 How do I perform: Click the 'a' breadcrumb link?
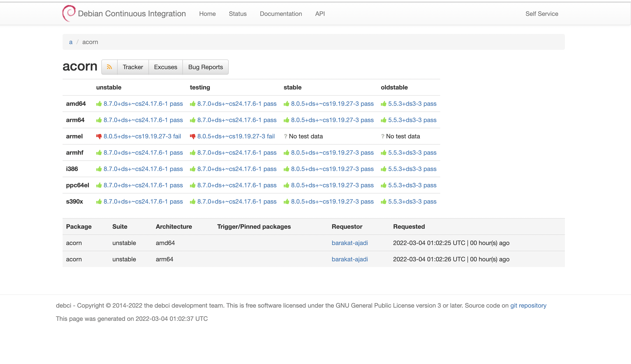click(x=71, y=42)
